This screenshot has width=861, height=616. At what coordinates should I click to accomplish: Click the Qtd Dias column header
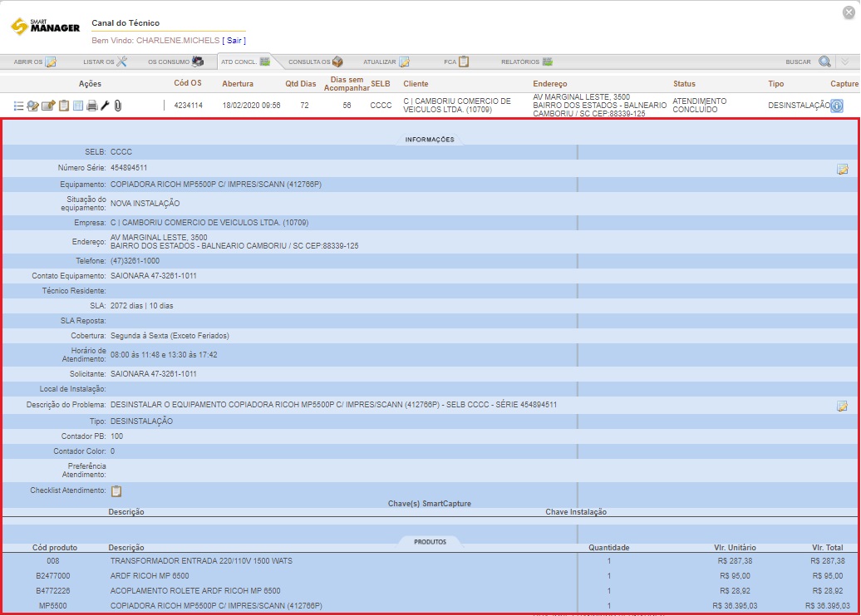pyautogui.click(x=300, y=84)
